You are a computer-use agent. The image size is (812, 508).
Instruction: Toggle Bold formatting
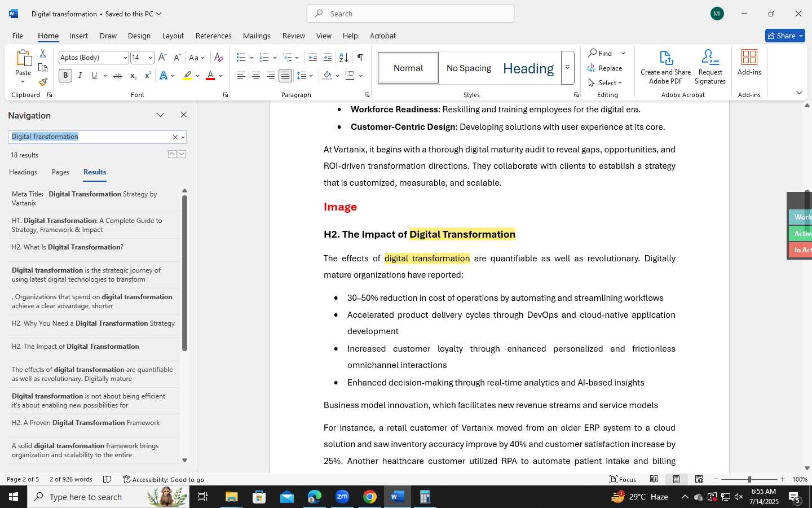(x=65, y=76)
